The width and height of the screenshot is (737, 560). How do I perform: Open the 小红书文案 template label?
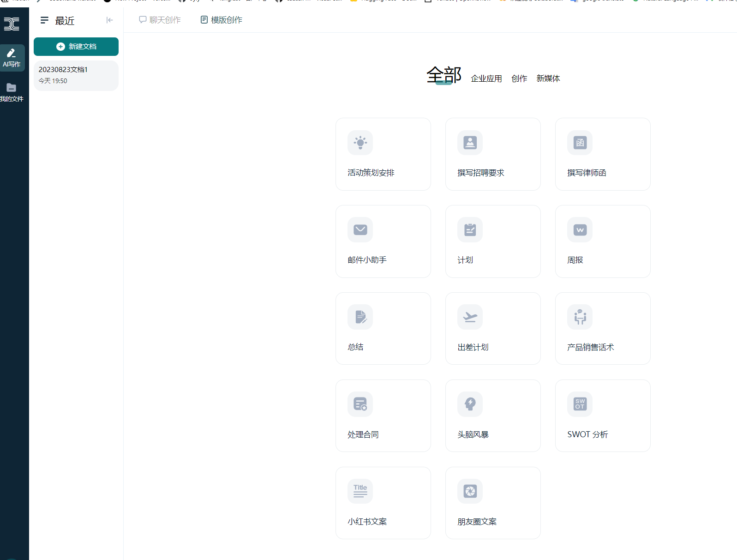[367, 522]
